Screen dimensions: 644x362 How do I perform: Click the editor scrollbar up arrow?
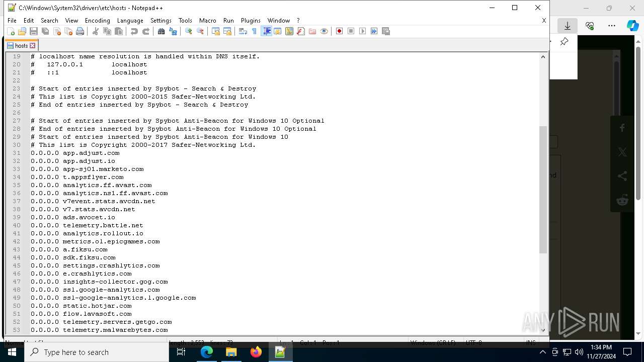click(x=543, y=57)
